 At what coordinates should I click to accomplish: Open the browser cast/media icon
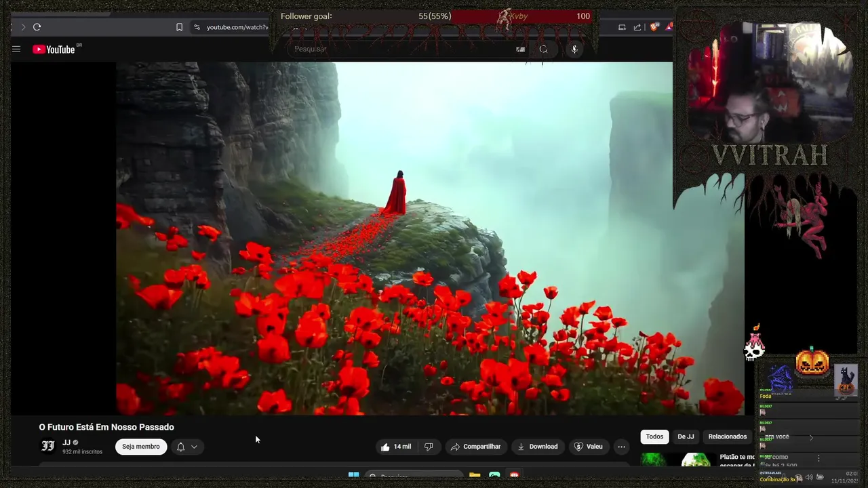point(622,27)
